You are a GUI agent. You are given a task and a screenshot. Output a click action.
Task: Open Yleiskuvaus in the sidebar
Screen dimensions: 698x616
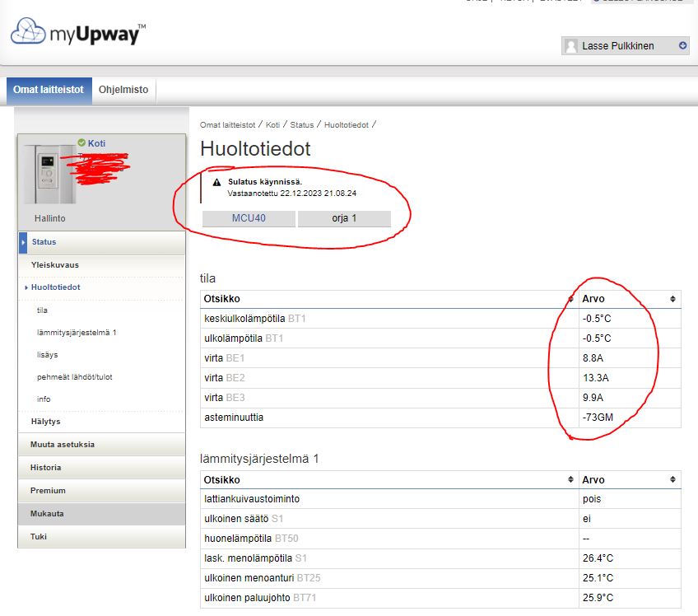click(54, 265)
